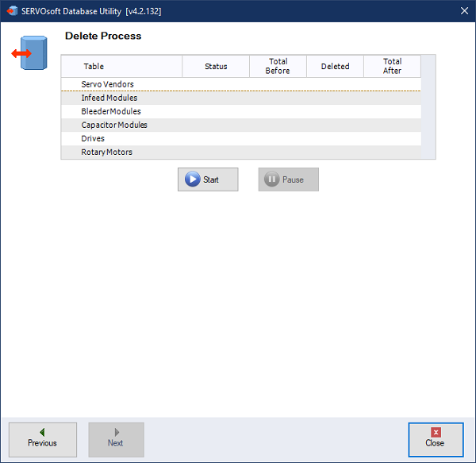Click the disabled Pause button
Image resolution: width=476 pixels, height=463 pixels.
point(289,179)
